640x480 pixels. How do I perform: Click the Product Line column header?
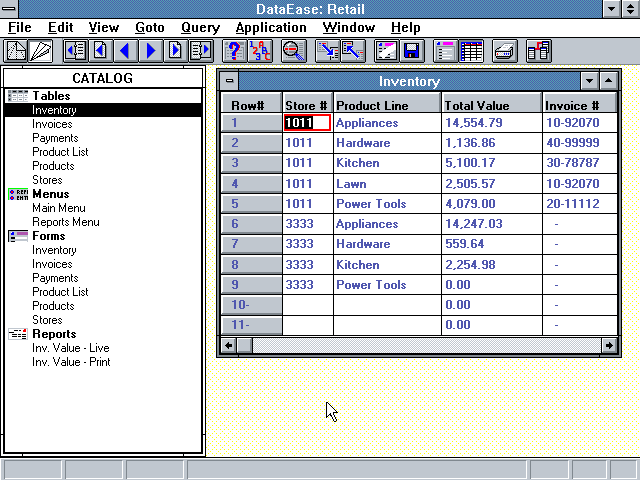(387, 102)
